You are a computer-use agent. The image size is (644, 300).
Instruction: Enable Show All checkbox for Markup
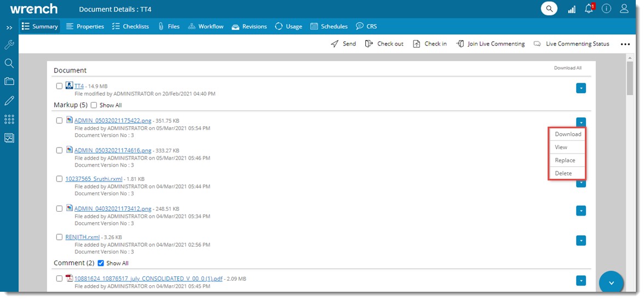point(94,105)
